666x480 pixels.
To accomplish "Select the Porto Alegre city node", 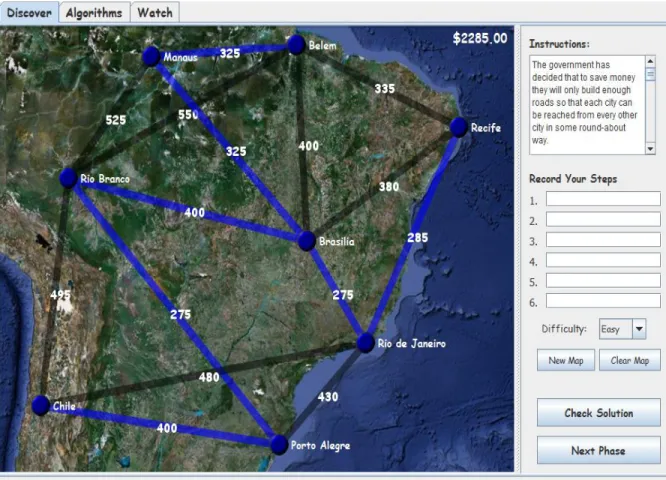I will [x=279, y=445].
